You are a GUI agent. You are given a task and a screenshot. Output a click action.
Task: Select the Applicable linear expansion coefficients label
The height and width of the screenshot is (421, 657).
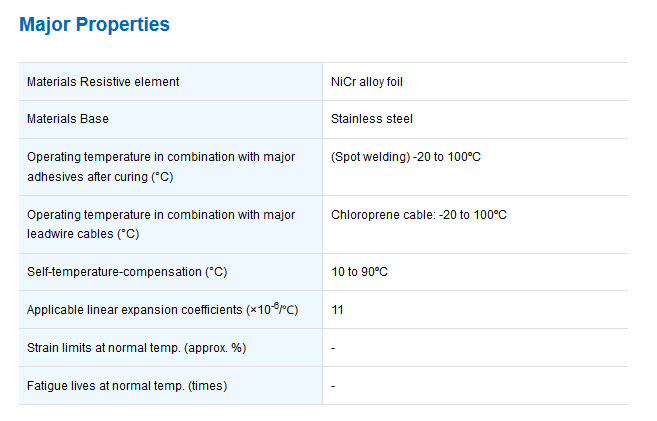tap(163, 309)
